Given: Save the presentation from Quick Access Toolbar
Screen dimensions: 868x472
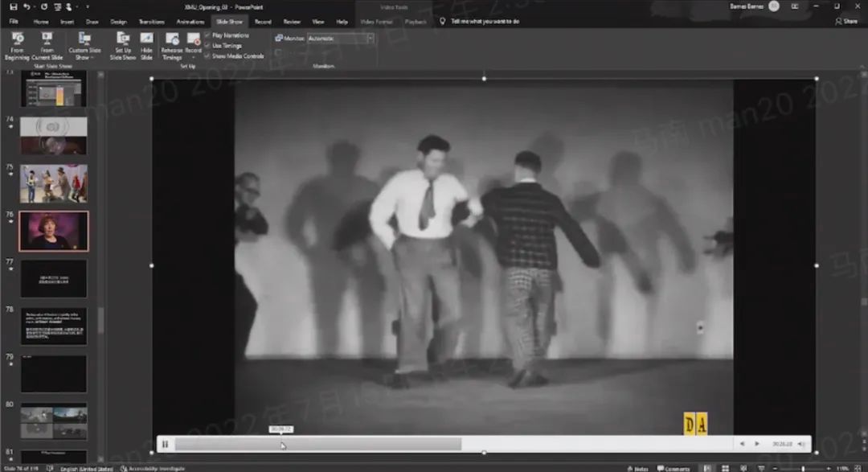Looking at the screenshot, I should pos(13,6).
